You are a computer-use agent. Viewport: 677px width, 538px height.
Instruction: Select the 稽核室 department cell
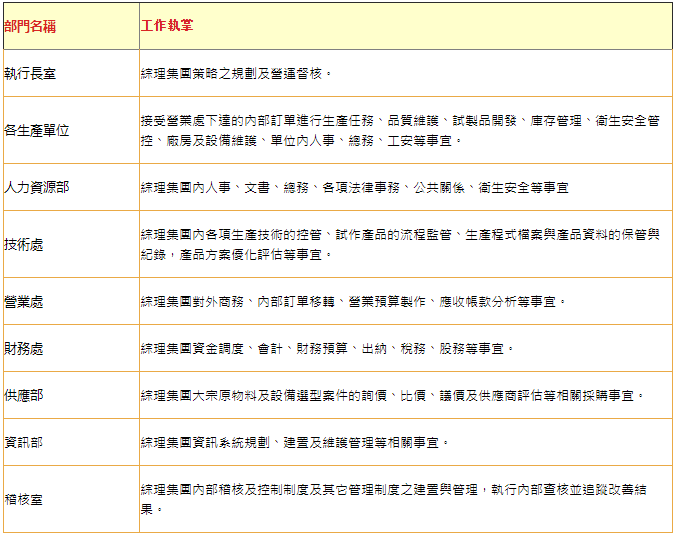(x=24, y=499)
